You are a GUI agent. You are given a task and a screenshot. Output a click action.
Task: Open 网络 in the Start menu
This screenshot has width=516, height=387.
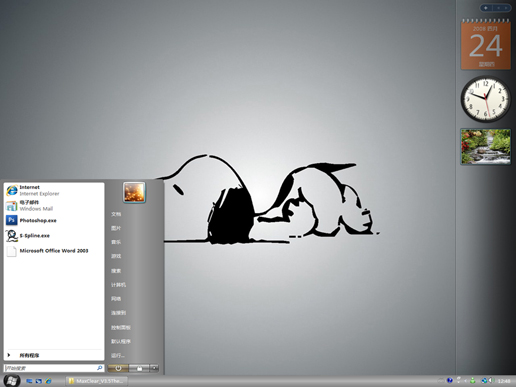(x=116, y=299)
